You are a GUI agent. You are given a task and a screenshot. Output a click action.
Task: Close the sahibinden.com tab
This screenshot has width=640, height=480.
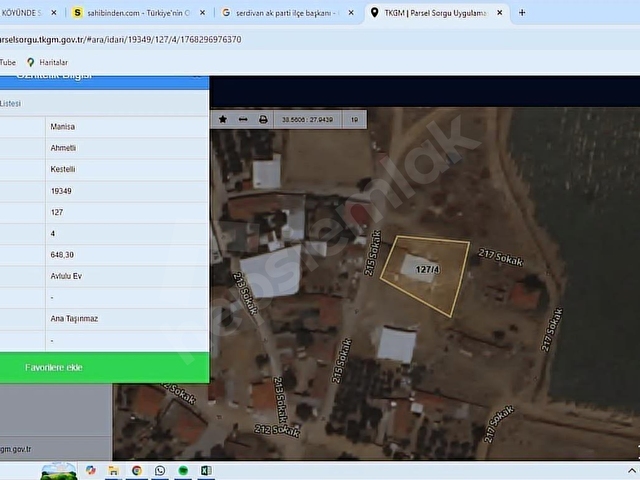[202, 13]
